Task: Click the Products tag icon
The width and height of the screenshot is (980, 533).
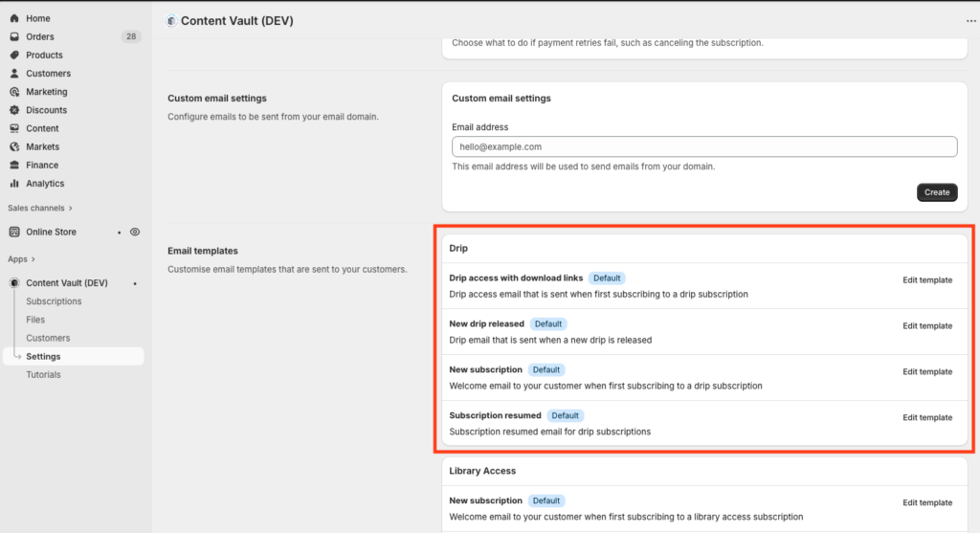Action: point(14,55)
